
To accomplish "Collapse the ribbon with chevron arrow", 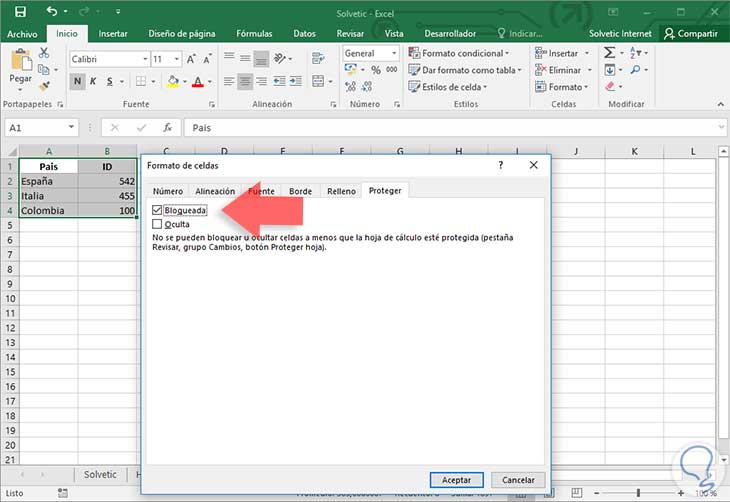I will tap(721, 104).
